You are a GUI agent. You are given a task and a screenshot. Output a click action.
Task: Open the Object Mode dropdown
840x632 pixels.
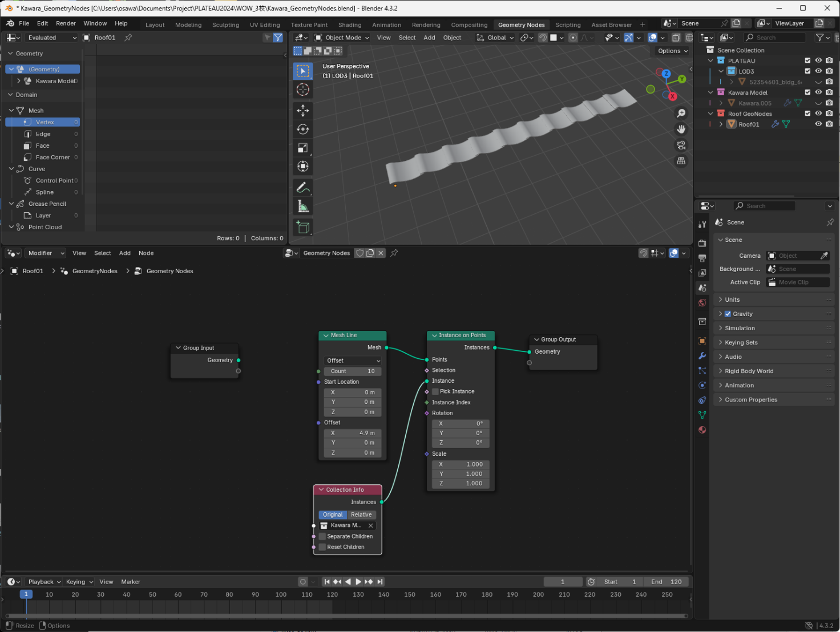coord(342,38)
